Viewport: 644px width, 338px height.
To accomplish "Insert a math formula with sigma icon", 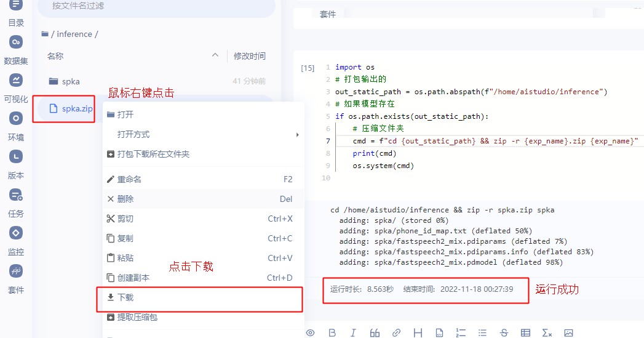I will (547, 332).
